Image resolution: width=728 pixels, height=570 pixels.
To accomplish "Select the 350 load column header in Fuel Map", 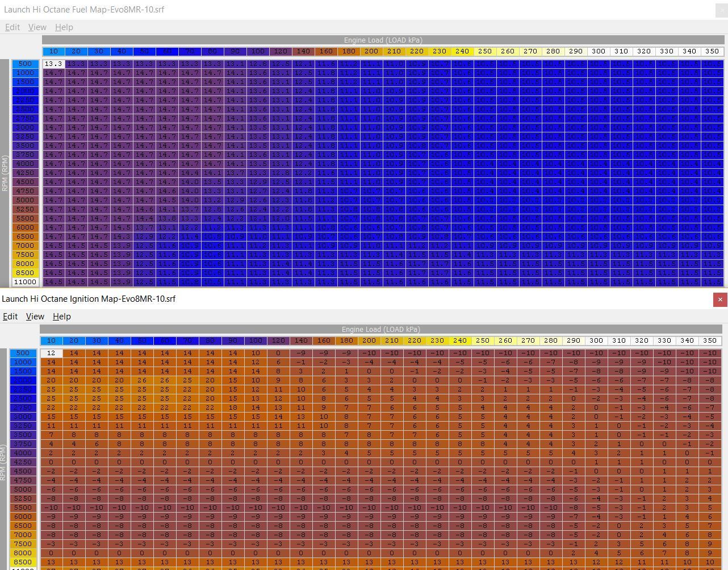I will 712,51.
